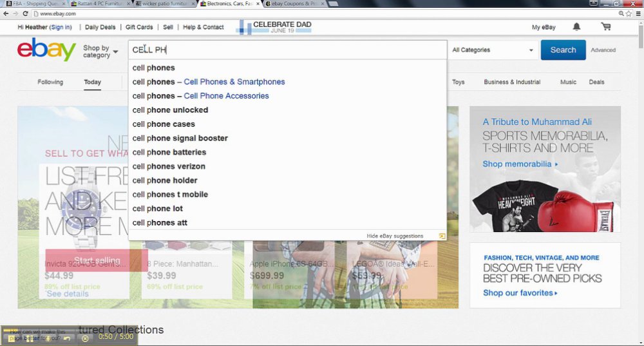Screen dimensions: 644x346
Task: Switch to the wicker patio furniture tab
Action: pos(164,4)
